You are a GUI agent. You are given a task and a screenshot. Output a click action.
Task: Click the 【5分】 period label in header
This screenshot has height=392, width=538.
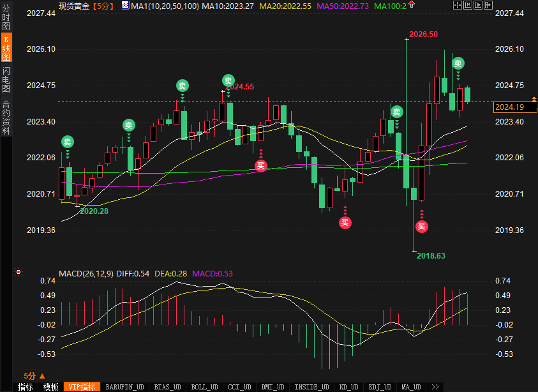[x=103, y=6]
